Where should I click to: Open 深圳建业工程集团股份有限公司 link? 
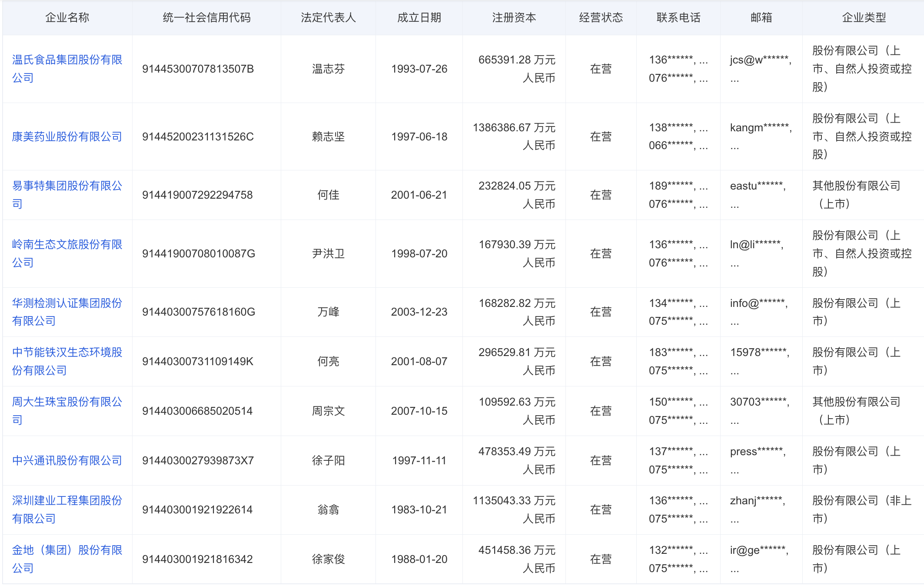point(67,509)
